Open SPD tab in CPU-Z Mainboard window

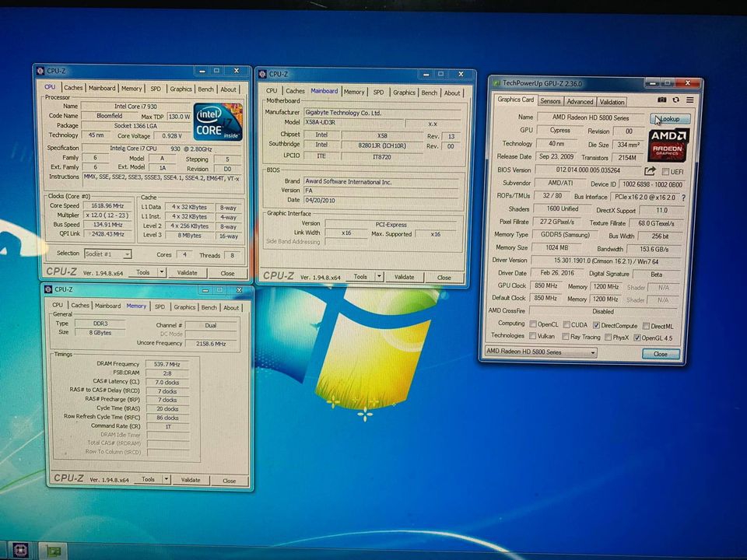(x=378, y=93)
